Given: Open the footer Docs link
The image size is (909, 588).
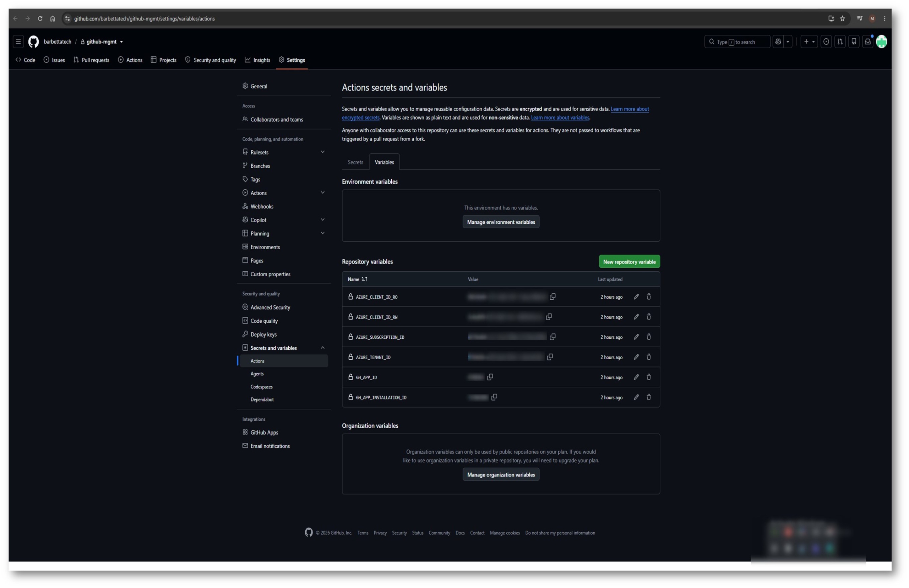Looking at the screenshot, I should (460, 533).
